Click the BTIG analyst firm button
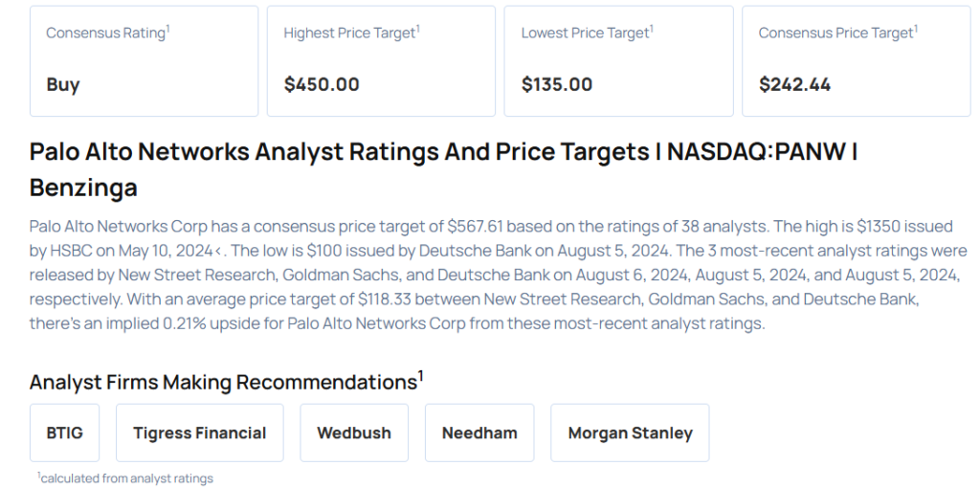This screenshot has width=980, height=488. 64,433
